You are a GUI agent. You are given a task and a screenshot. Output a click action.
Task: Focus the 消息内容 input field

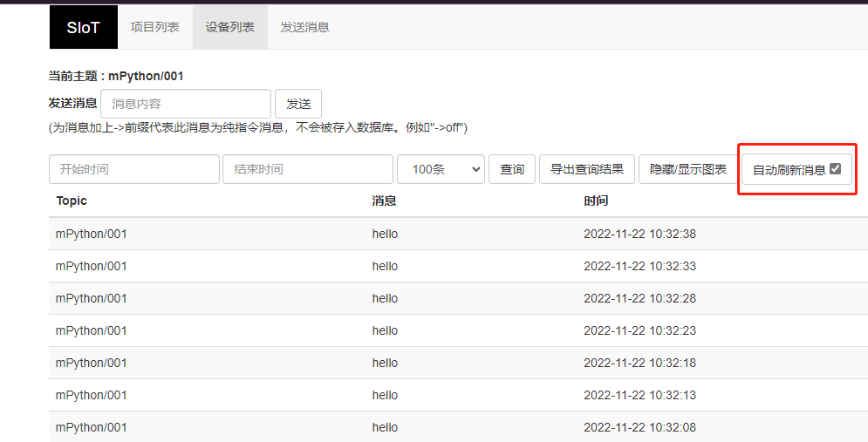(x=186, y=104)
